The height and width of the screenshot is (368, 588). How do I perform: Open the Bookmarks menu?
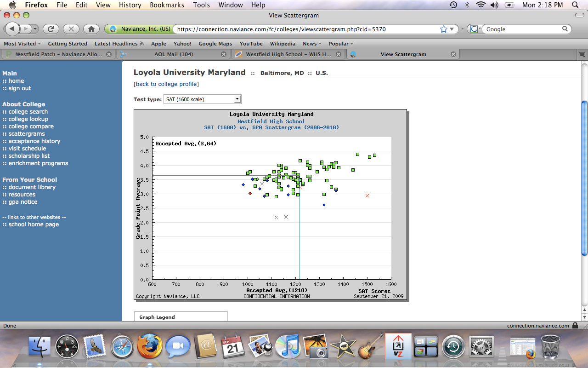point(167,5)
